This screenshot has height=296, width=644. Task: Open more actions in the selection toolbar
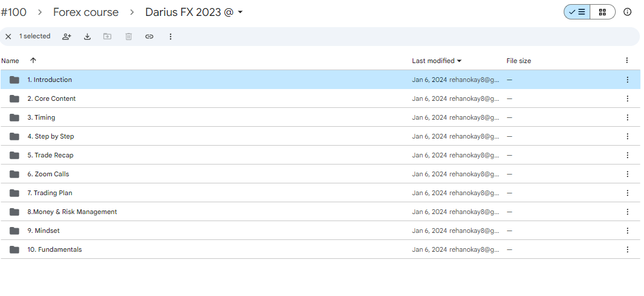pos(171,37)
